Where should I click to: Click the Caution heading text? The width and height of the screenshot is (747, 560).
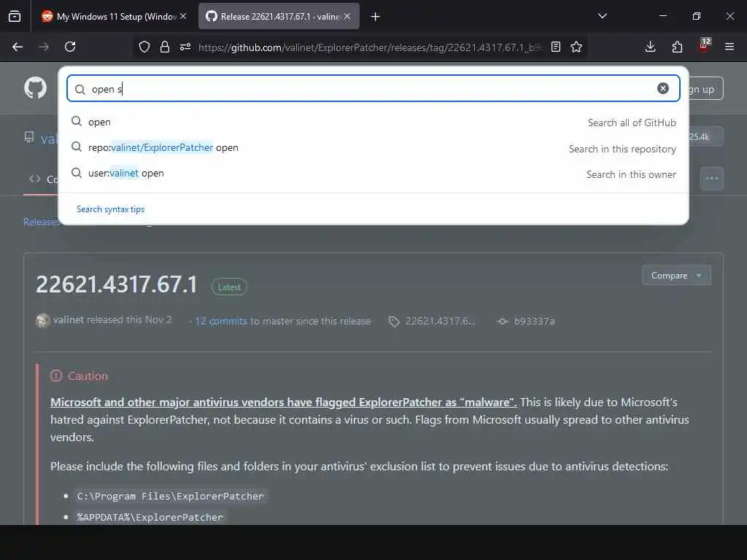(88, 376)
